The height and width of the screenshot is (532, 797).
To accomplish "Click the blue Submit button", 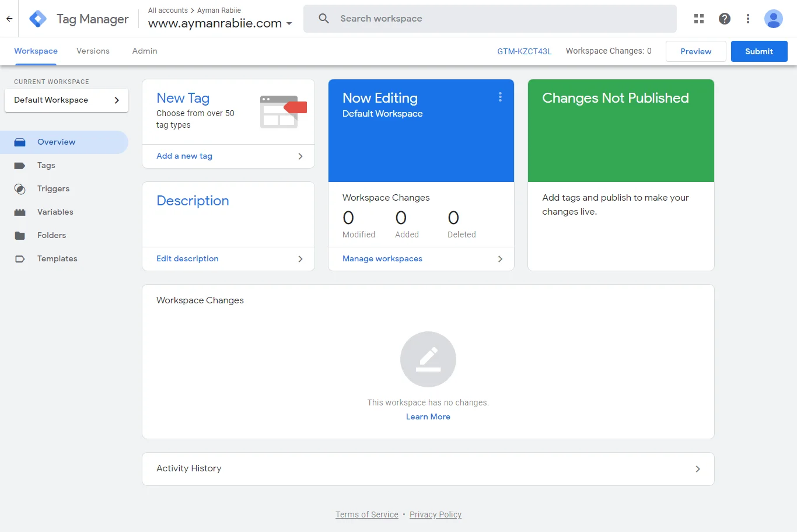I will pyautogui.click(x=758, y=51).
